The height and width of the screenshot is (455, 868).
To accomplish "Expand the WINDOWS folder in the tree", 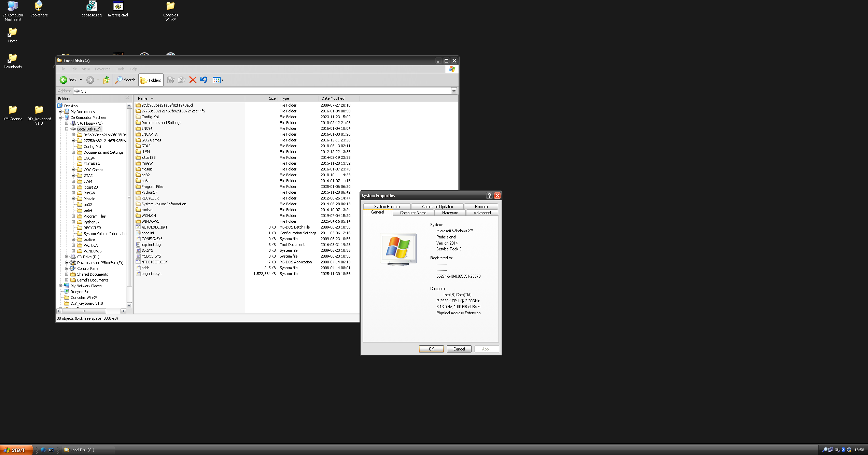I will coord(73,251).
